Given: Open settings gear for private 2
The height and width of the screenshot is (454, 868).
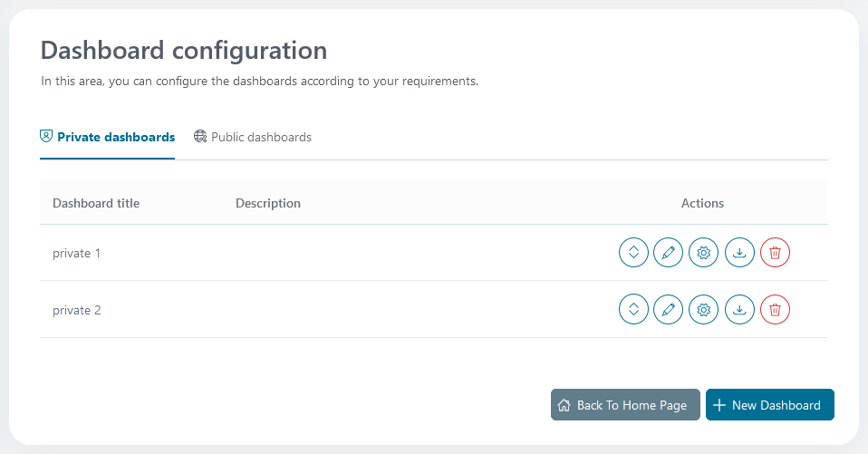Looking at the screenshot, I should point(704,310).
